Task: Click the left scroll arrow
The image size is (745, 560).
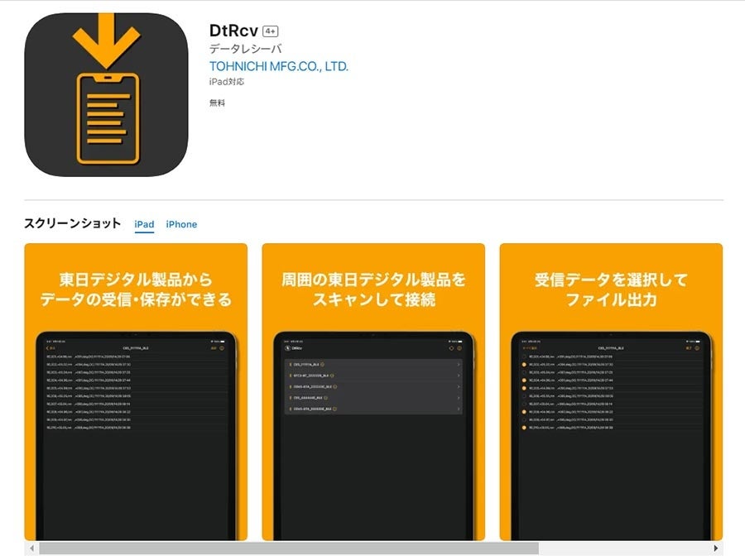Action: coord(31,548)
